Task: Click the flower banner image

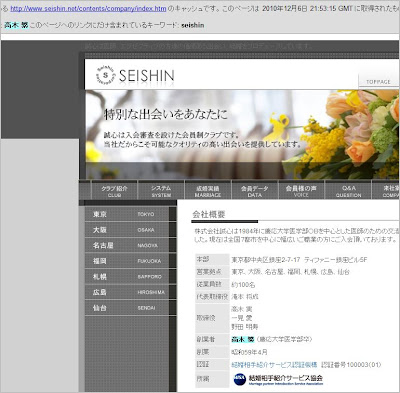Action: (242, 134)
